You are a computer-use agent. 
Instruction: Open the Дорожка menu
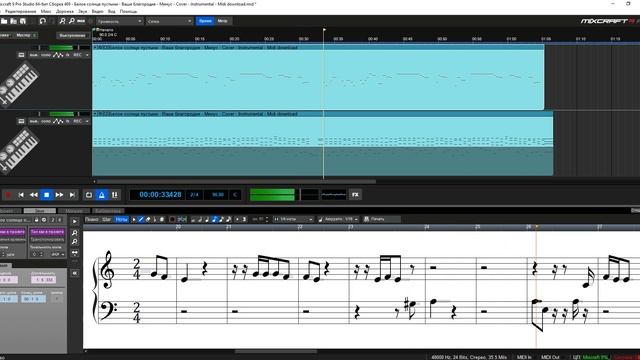pos(65,11)
